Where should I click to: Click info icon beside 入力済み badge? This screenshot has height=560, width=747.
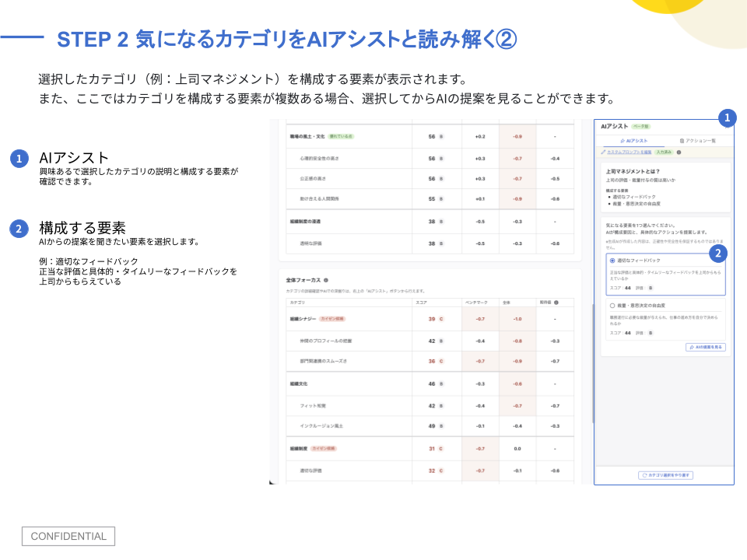(679, 152)
